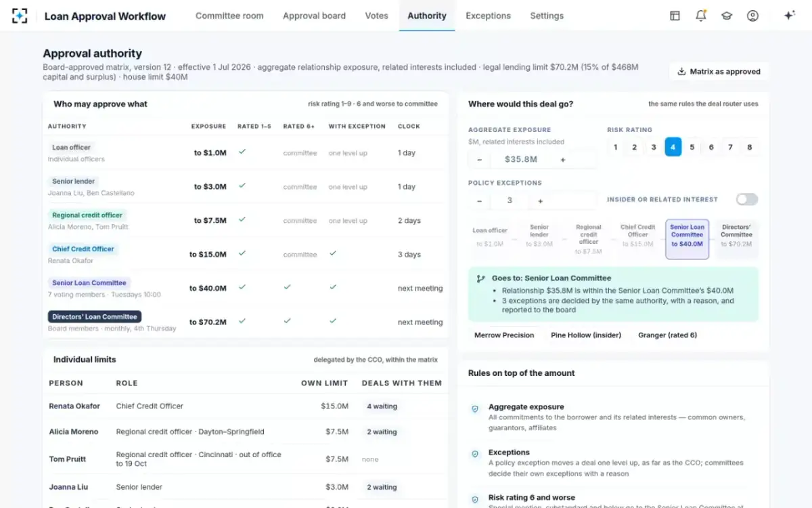The image size is (812, 508).
Task: Open the layout panel icon
Action: pos(675,16)
